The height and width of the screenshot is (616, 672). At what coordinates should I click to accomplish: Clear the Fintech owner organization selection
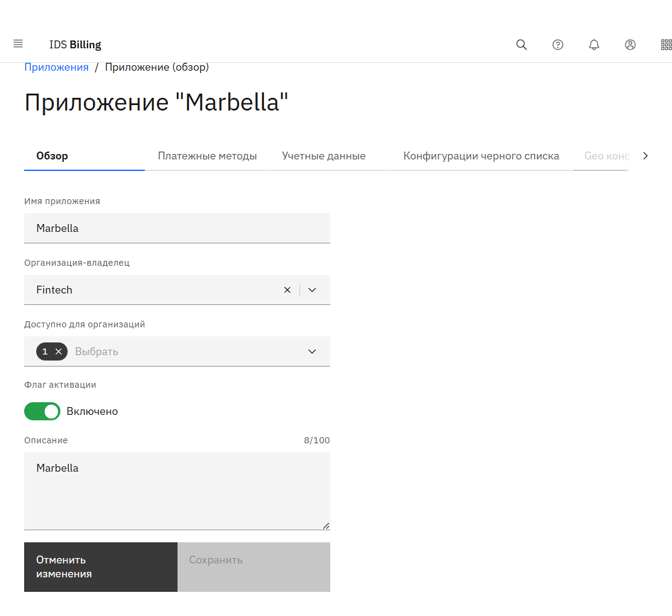(287, 290)
